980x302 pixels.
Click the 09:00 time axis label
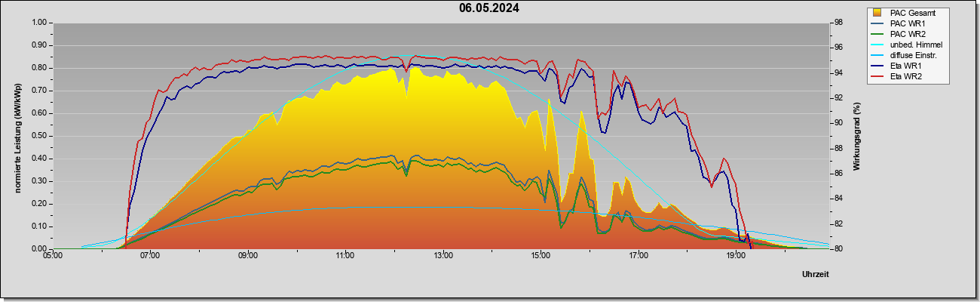pos(248,255)
